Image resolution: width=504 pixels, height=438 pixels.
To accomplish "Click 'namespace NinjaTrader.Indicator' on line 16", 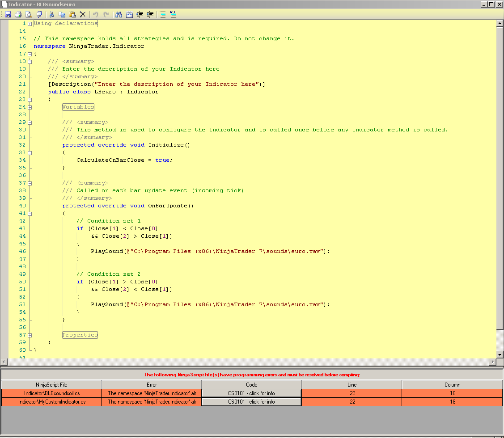I will pos(89,46).
